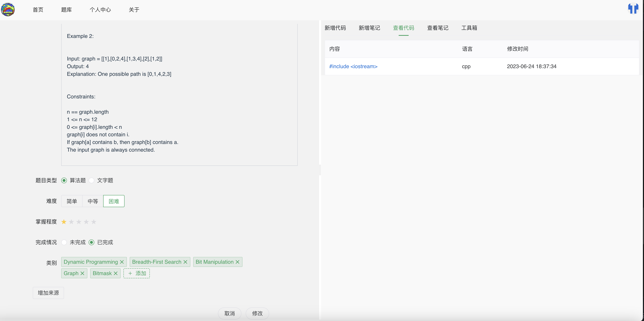The width and height of the screenshot is (644, 321).
Task: Click the 修改 submit button
Action: coord(257,313)
